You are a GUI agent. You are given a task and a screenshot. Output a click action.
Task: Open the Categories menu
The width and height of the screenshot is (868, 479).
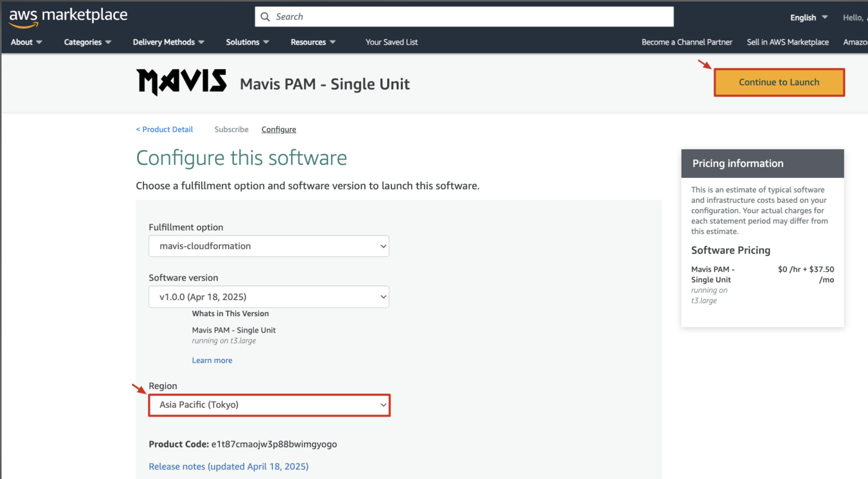click(x=87, y=42)
